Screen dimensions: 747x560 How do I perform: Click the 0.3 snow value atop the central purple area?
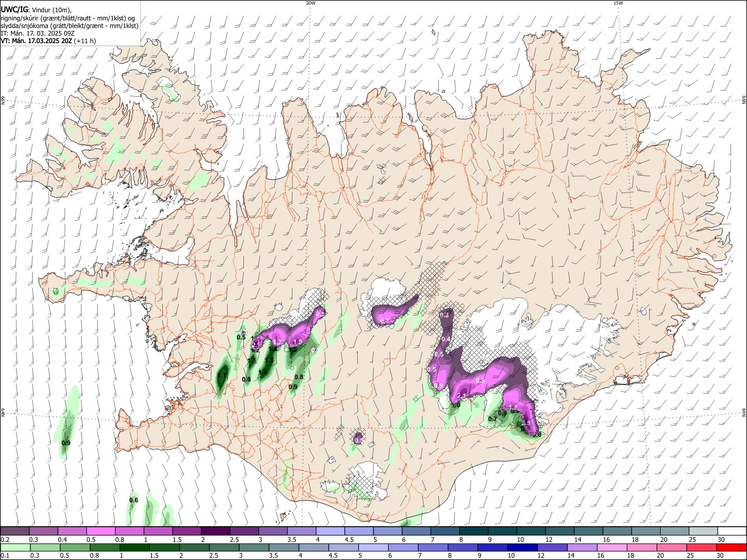point(445,315)
